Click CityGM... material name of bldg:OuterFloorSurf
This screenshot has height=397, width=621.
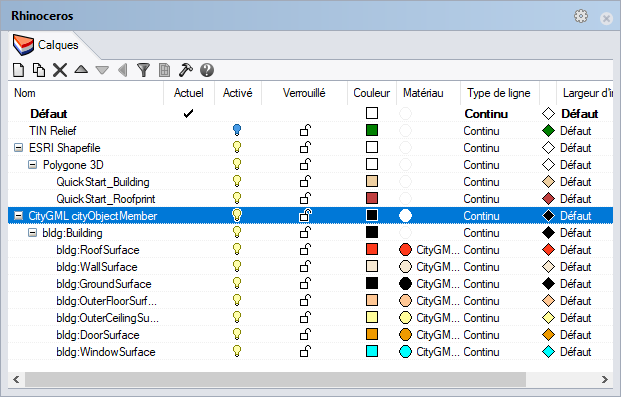[438, 301]
